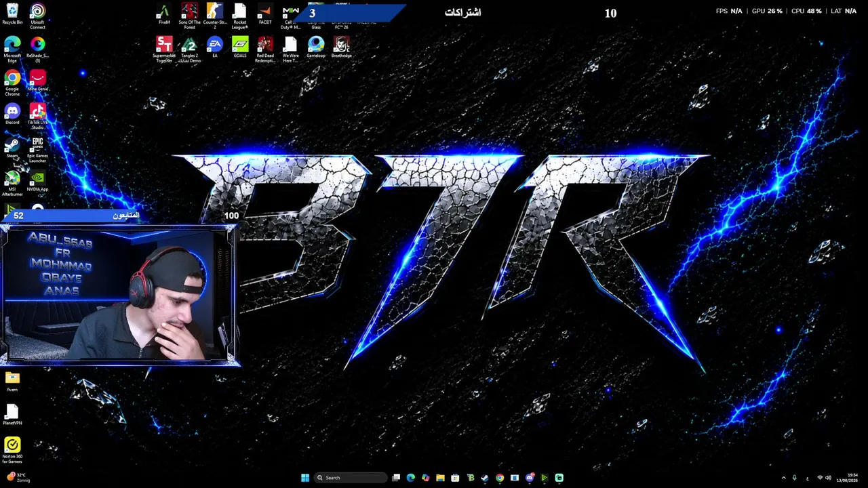Switch to Google Chrome in the taskbar
868x488 pixels.
[500, 478]
